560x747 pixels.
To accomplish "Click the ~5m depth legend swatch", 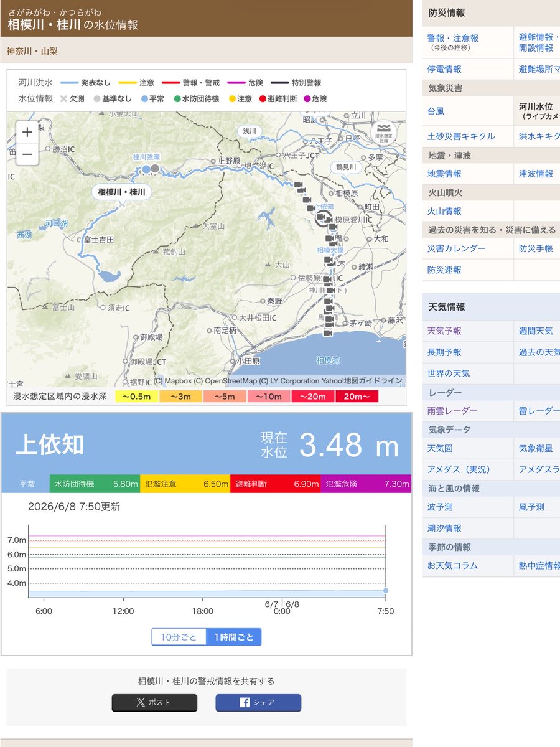I will point(225,397).
